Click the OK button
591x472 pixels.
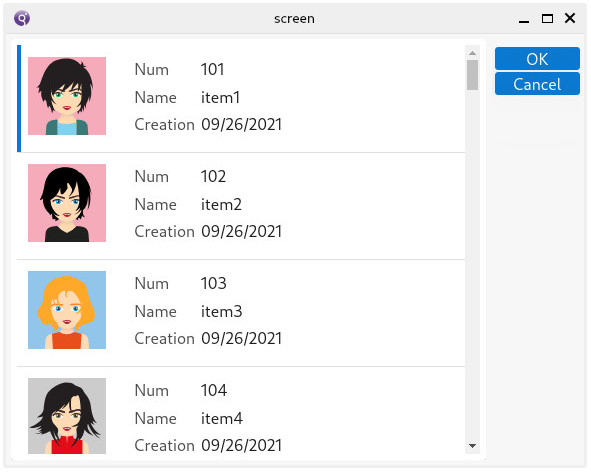[537, 59]
